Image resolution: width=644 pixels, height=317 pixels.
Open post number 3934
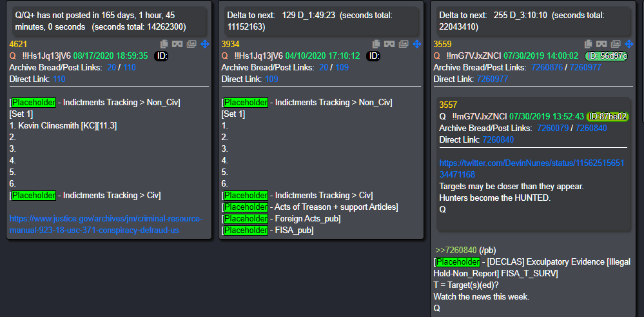(230, 45)
